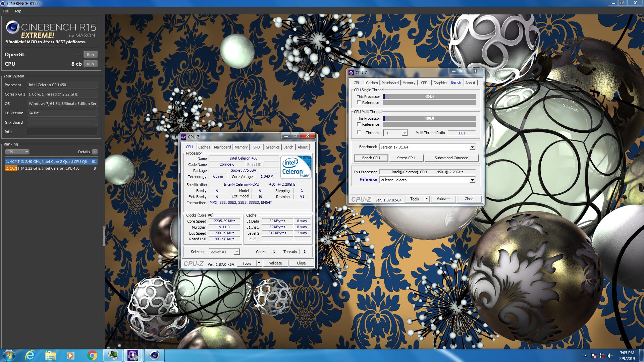The width and height of the screenshot is (644, 362).
Task: Click Multi Thread score bar 186.6
Action: 429,118
